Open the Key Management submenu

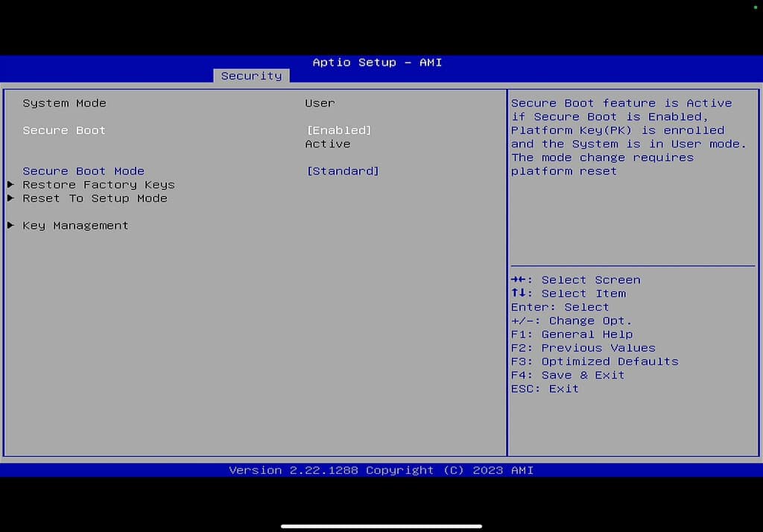tap(75, 226)
